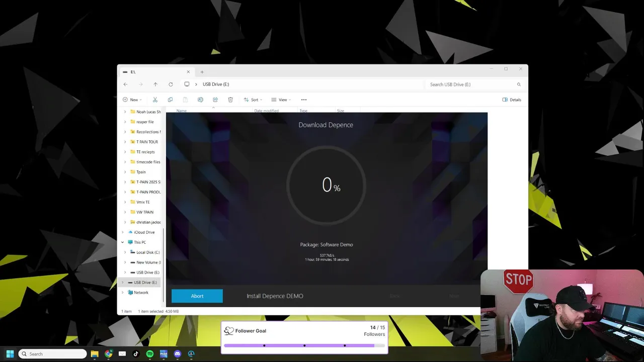This screenshot has height=362, width=644.
Task: Click the taskbar Search box
Action: pyautogui.click(x=53, y=354)
